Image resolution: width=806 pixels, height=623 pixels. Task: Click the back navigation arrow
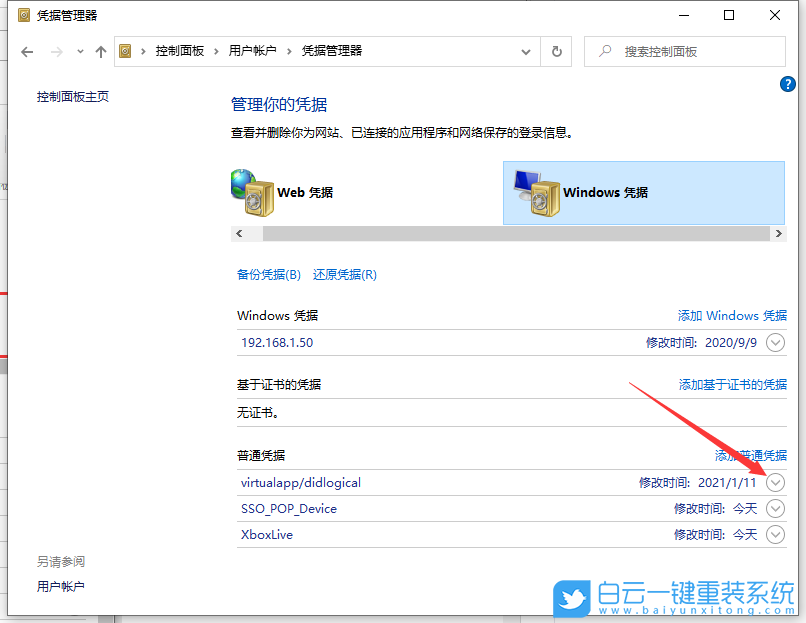click(x=27, y=51)
